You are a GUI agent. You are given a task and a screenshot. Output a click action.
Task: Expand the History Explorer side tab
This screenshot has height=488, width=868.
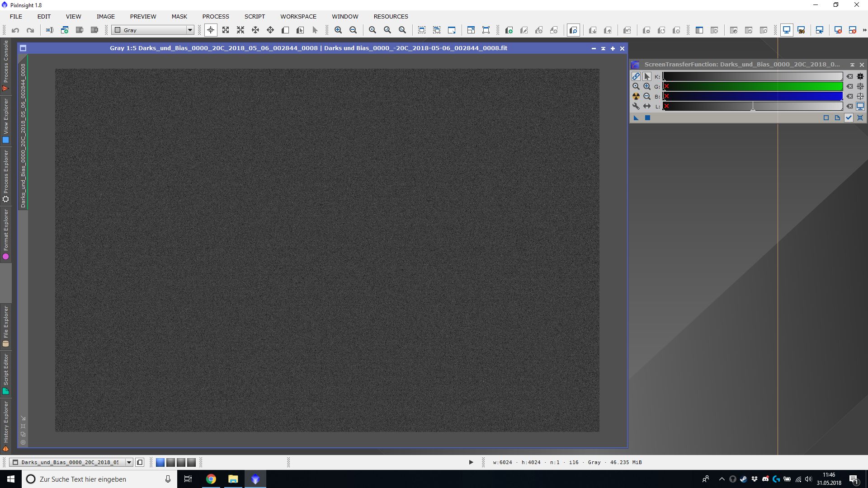coord(6,427)
